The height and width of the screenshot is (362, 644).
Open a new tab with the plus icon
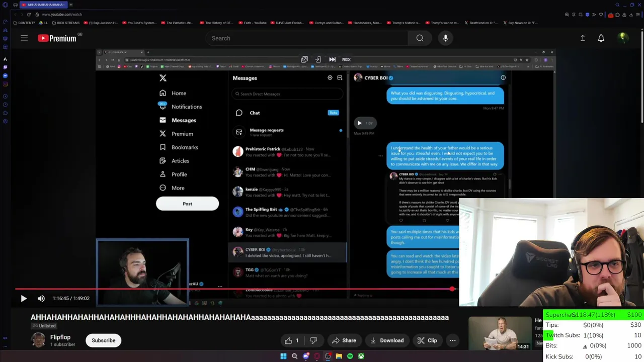coord(71,5)
